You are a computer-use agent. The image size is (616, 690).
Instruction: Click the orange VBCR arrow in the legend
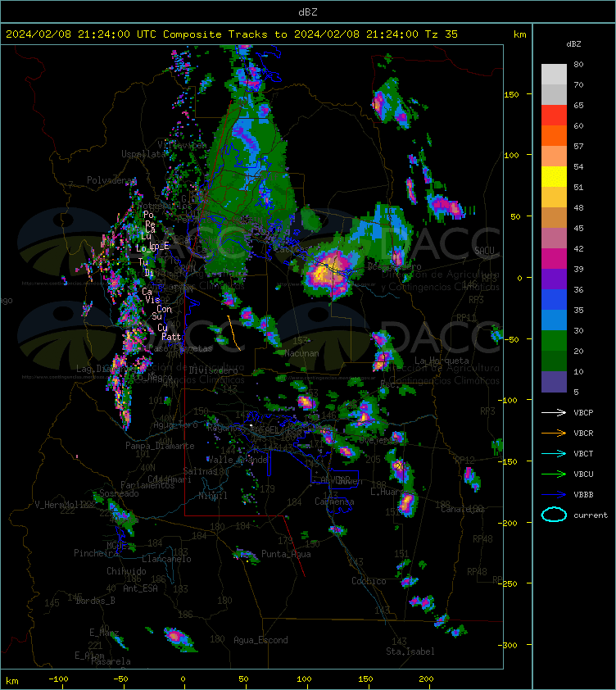tap(554, 433)
